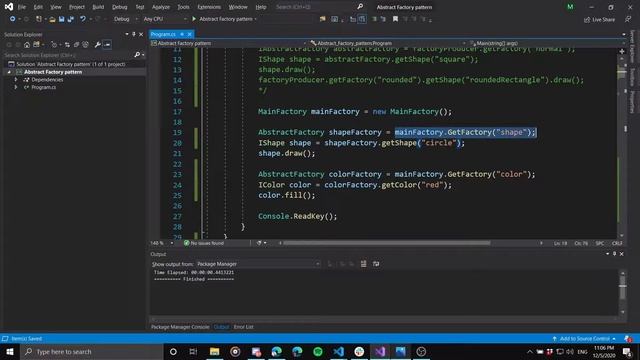Click Sync with Active Document icon
The height and width of the screenshot is (360, 640).
[67, 44]
